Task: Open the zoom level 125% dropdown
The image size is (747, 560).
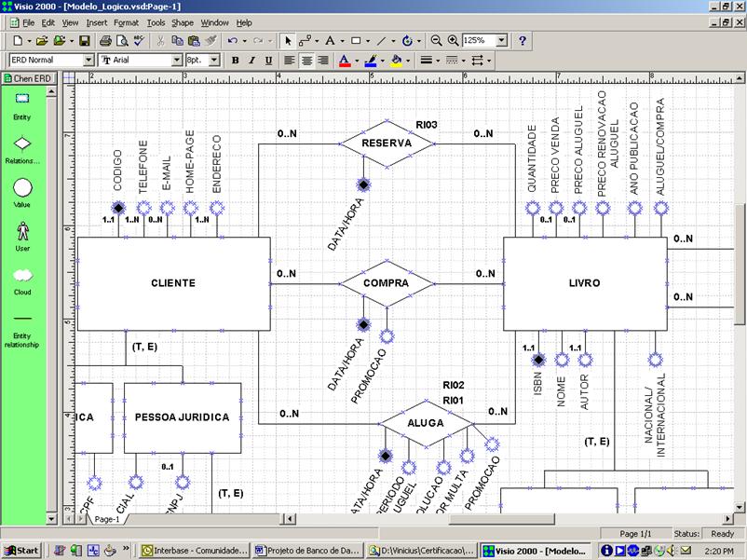Action: [x=501, y=40]
